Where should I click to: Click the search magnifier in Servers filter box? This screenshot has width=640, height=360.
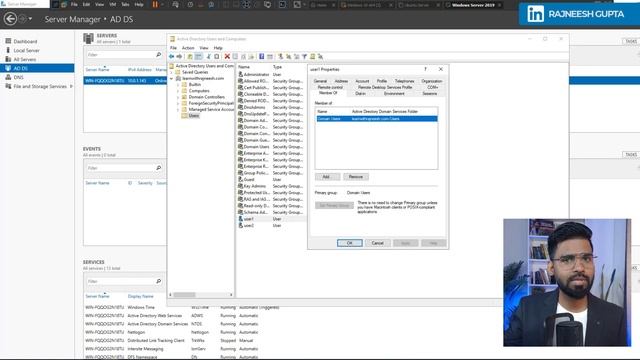(x=159, y=55)
